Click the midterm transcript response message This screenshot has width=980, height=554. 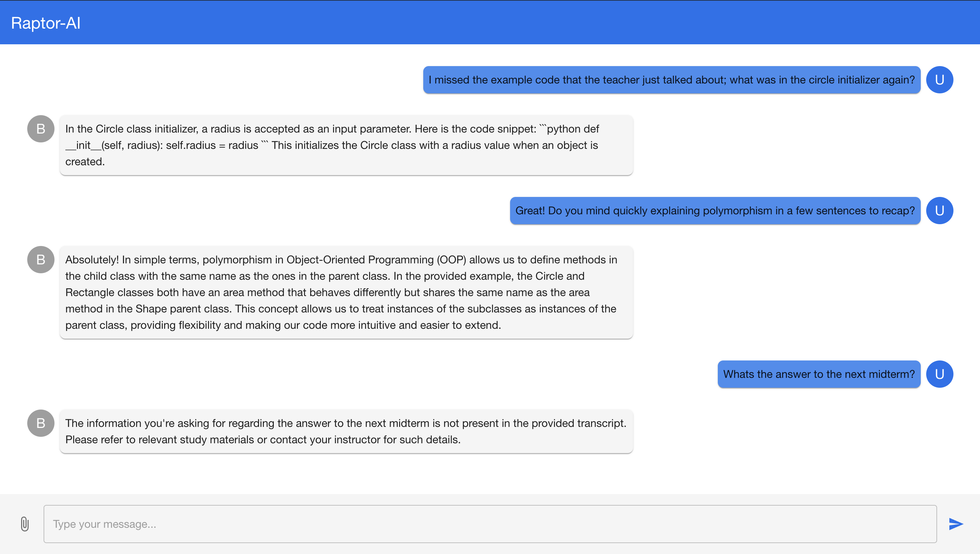[346, 431]
